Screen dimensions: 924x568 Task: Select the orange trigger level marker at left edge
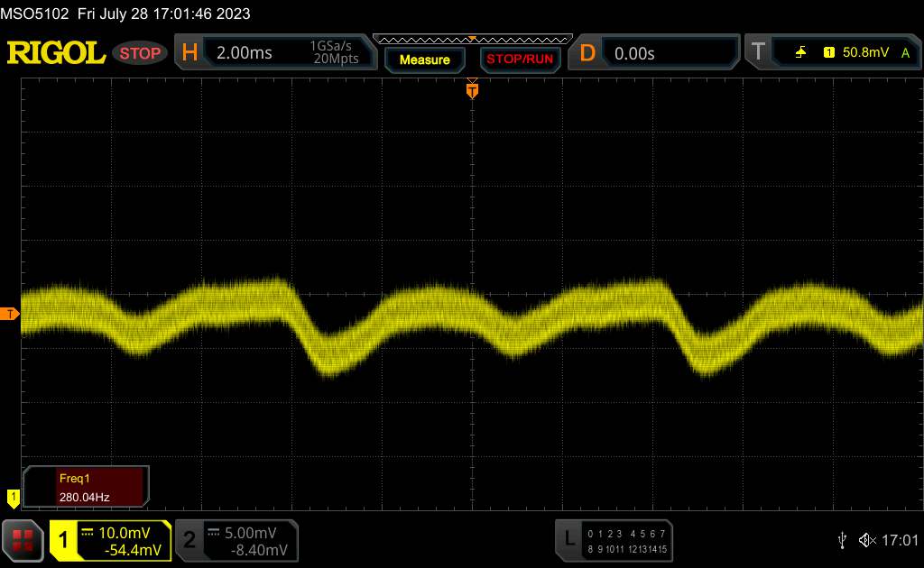point(10,314)
